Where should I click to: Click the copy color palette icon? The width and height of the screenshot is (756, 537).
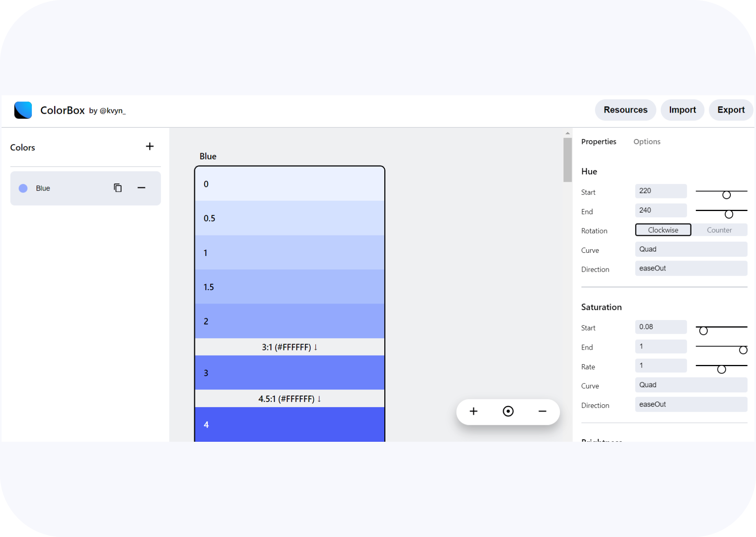[x=117, y=188]
